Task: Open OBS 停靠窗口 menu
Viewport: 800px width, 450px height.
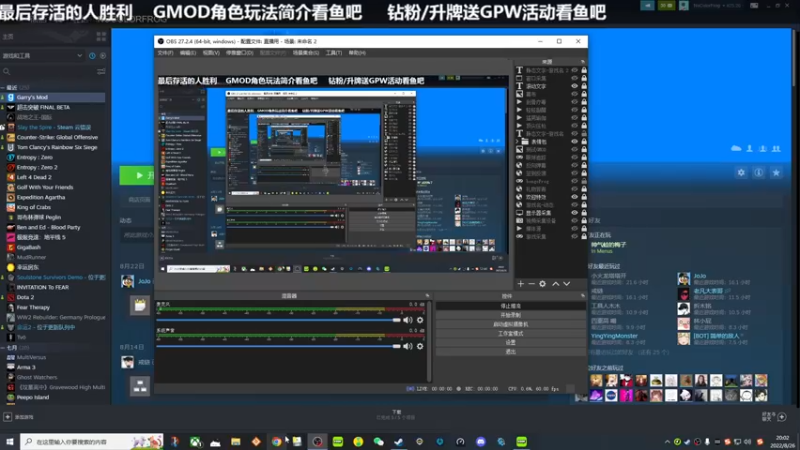Action: pyautogui.click(x=240, y=53)
